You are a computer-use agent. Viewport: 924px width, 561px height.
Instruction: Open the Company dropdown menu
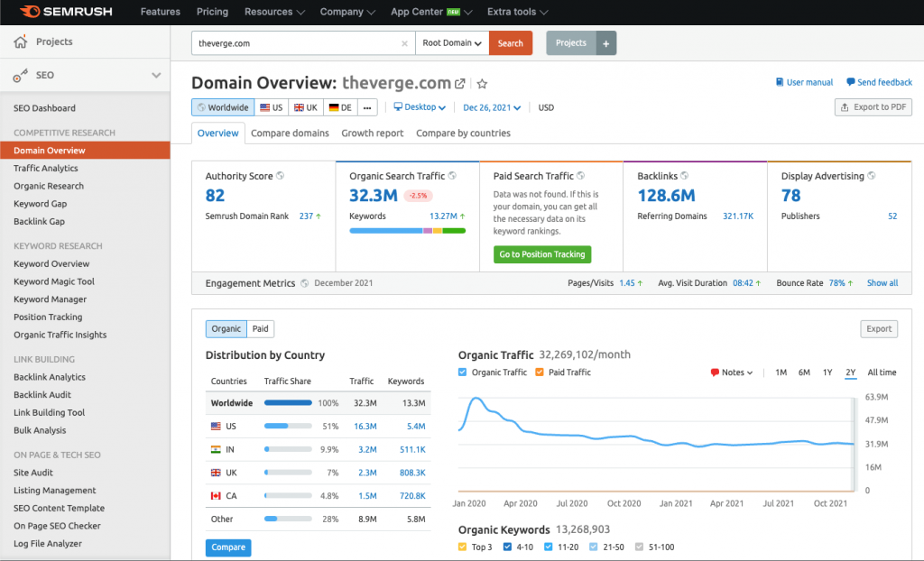(347, 12)
